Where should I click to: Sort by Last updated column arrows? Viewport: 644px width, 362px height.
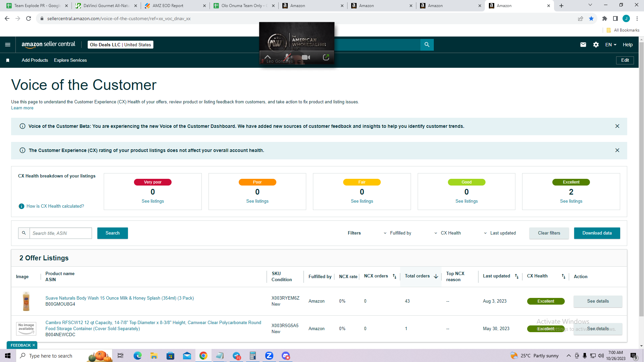point(517,276)
